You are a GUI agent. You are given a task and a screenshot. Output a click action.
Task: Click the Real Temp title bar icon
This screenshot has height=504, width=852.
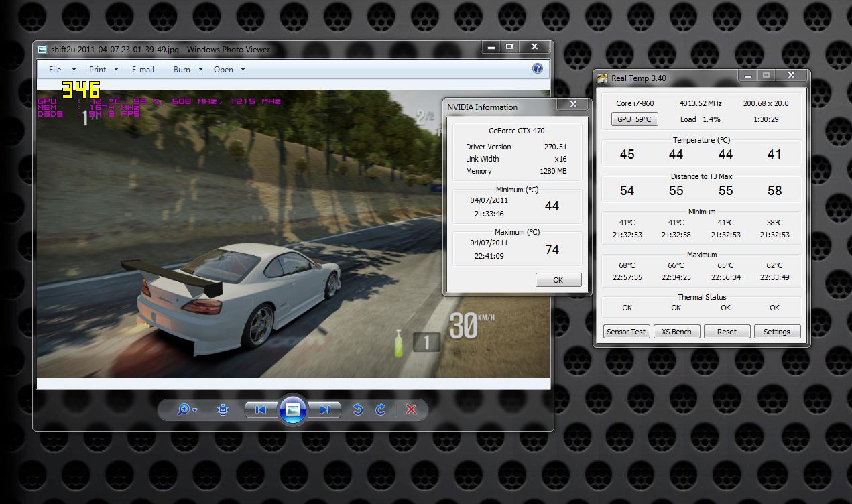click(x=603, y=78)
